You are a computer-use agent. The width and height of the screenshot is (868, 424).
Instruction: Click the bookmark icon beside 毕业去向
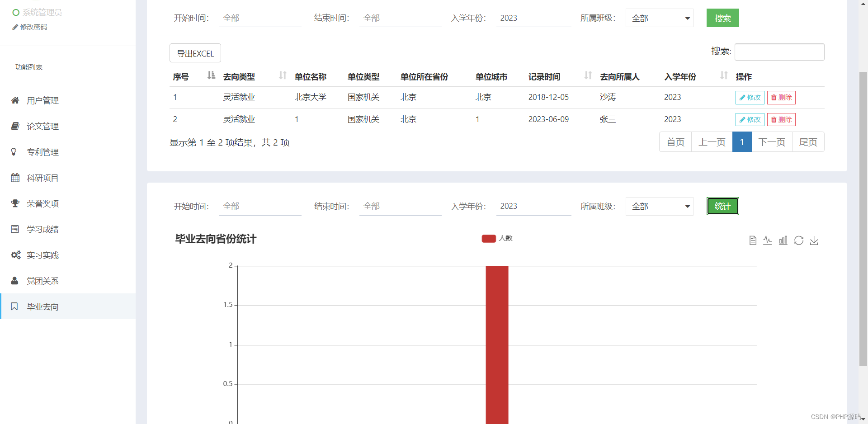14,306
